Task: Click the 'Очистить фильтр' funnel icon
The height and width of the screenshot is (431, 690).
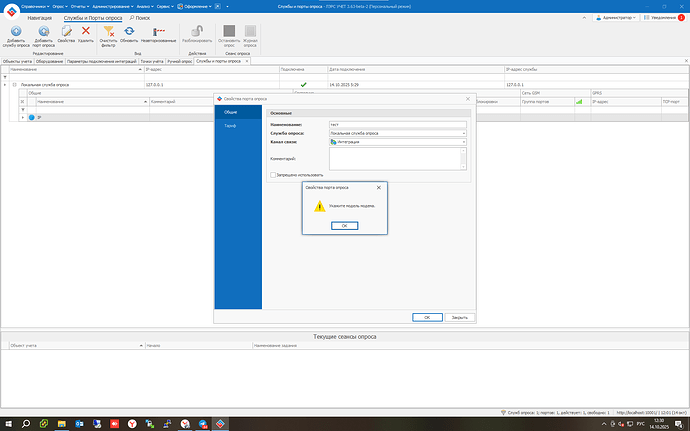Action: click(x=109, y=32)
